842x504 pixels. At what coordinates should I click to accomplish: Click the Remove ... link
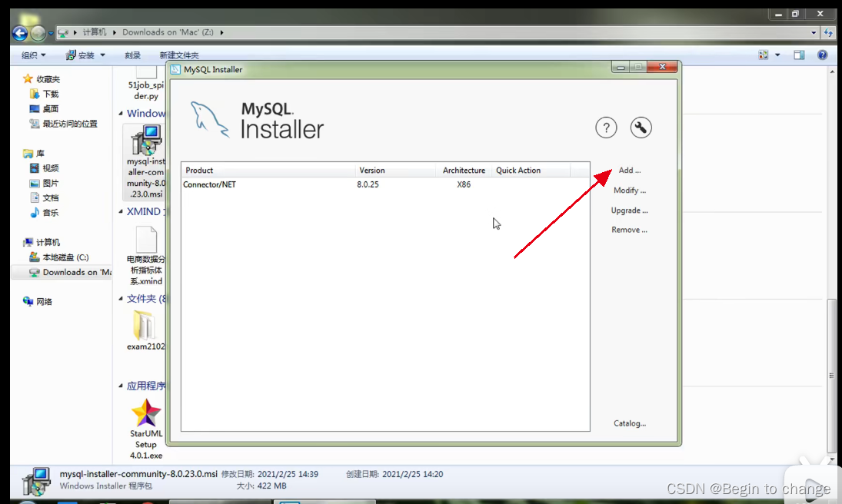(x=629, y=230)
